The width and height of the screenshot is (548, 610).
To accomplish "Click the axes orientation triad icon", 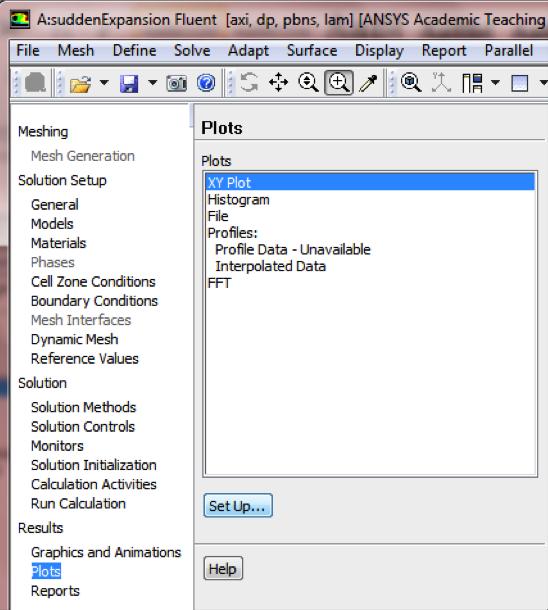I will click(x=441, y=82).
